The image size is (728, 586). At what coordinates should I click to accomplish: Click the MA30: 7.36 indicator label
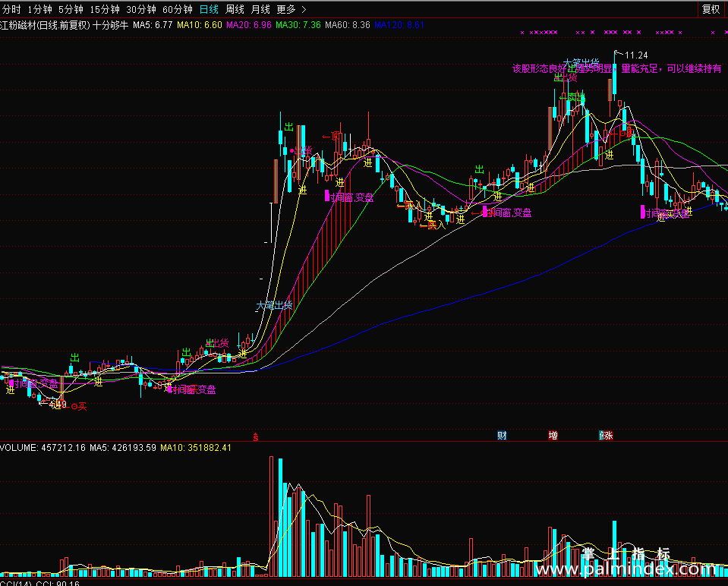point(298,25)
